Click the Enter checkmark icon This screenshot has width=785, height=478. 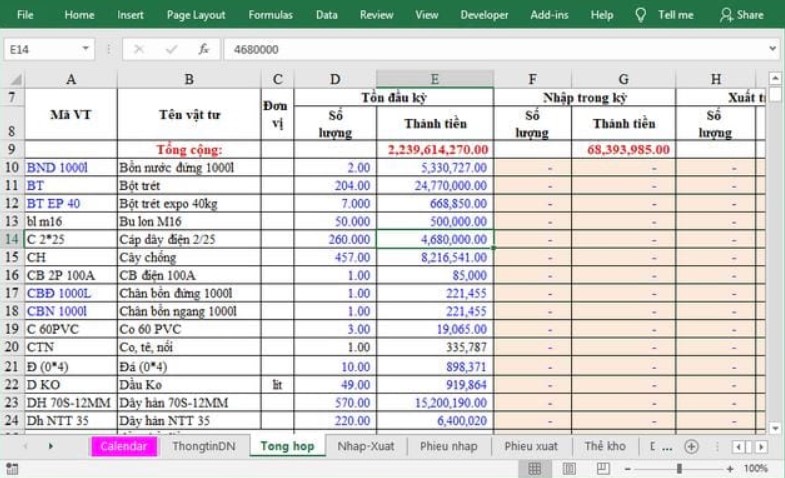tap(171, 49)
